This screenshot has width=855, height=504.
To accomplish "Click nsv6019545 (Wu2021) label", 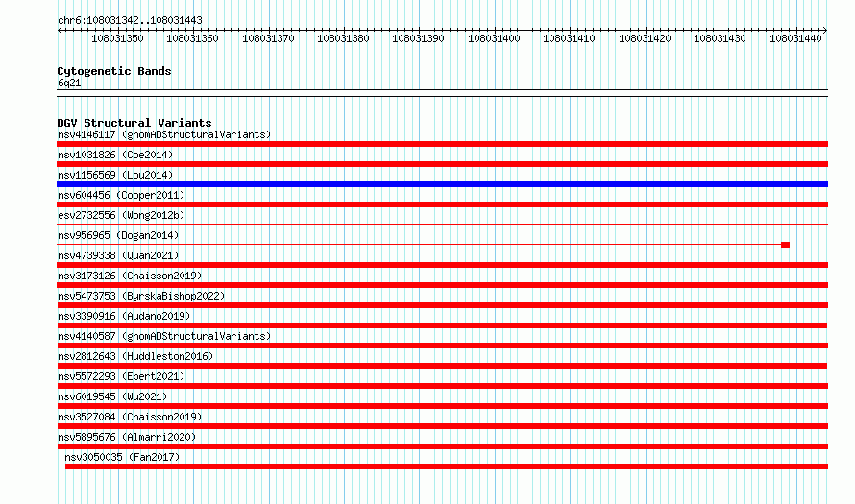I will coord(112,396).
